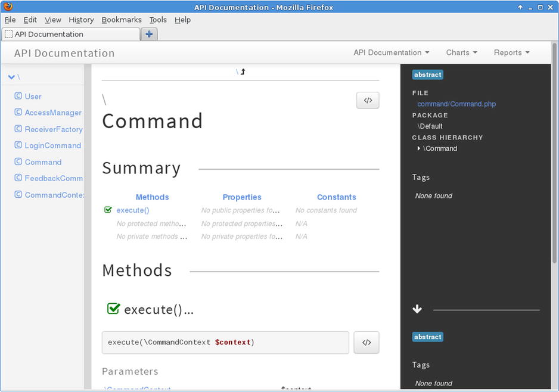559x392 pixels.
Task: Click the Parameters subheading
Action: [130, 371]
